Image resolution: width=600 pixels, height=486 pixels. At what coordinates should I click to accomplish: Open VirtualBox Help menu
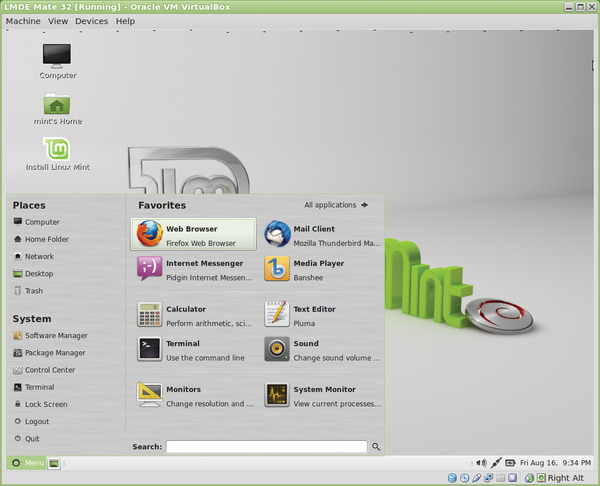point(126,21)
